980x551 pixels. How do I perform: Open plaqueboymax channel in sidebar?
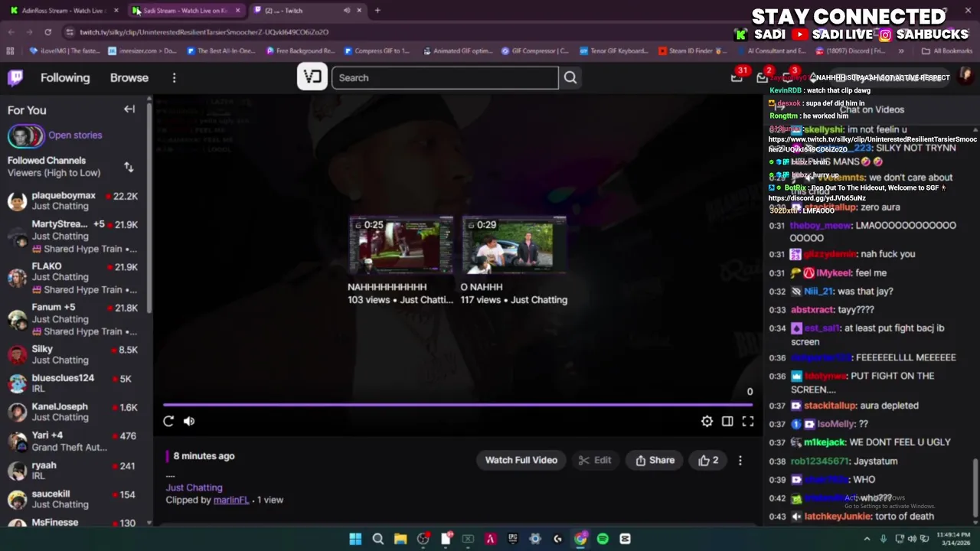pos(73,201)
